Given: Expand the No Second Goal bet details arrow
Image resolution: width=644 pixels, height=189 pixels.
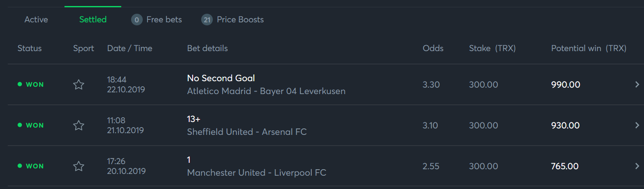Looking at the screenshot, I should pos(637,85).
